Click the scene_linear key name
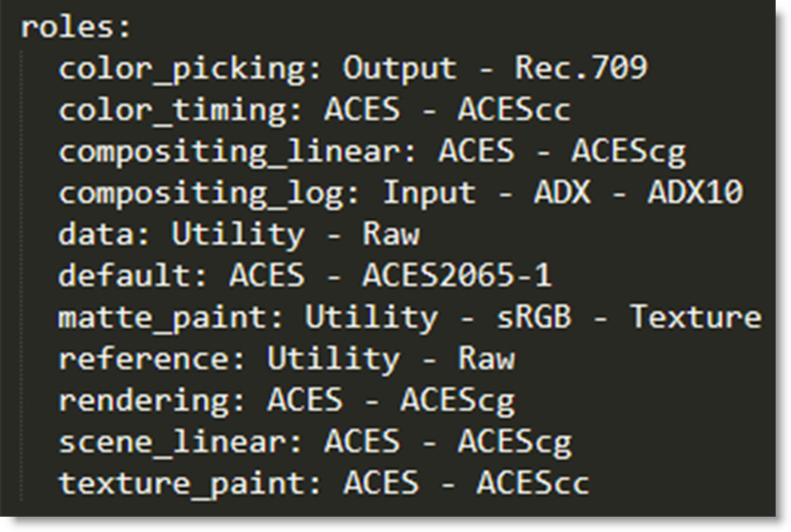The image size is (791, 532). coord(180,442)
